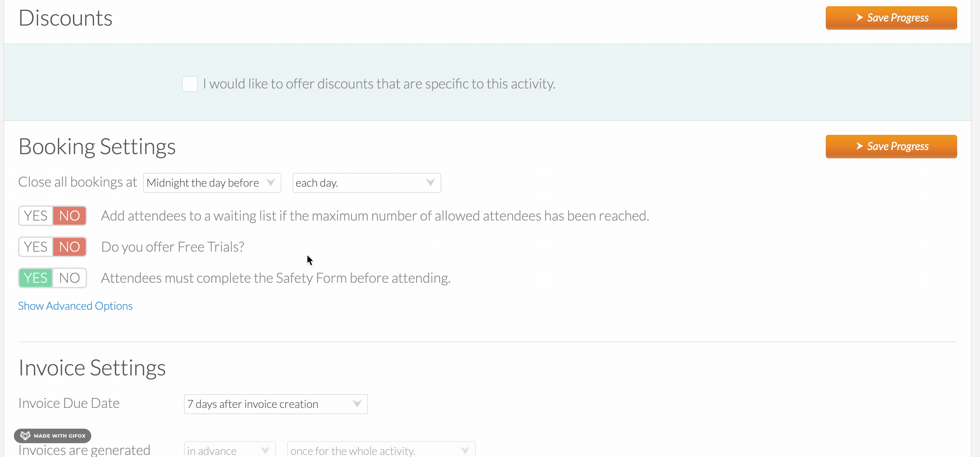980x457 pixels.
Task: Set Safety Form toggle to NO
Action: pyautogui.click(x=69, y=278)
